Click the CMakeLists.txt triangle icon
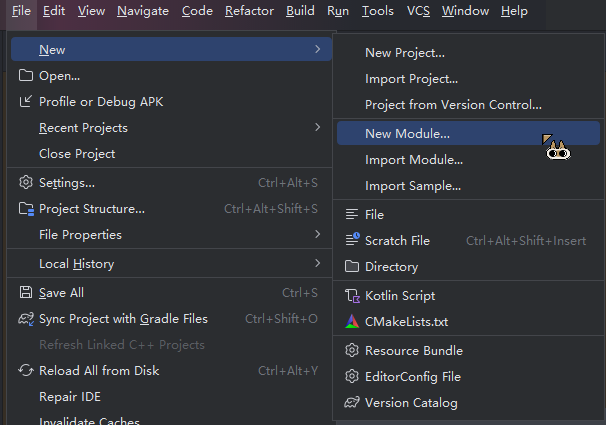This screenshot has height=425, width=606. tap(352, 321)
